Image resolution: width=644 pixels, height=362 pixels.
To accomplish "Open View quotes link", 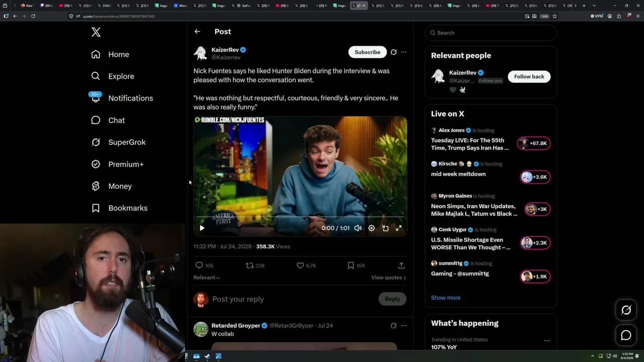I will point(388,278).
